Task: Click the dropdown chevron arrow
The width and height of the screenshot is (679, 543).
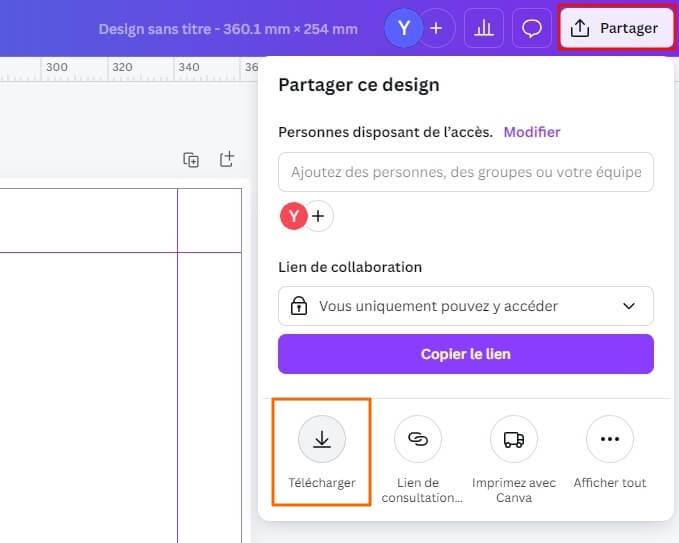Action: (629, 306)
